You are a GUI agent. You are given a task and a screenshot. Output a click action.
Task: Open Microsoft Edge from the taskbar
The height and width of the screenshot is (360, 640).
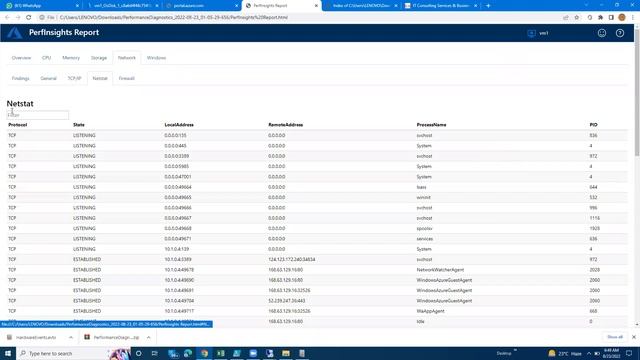point(188,353)
